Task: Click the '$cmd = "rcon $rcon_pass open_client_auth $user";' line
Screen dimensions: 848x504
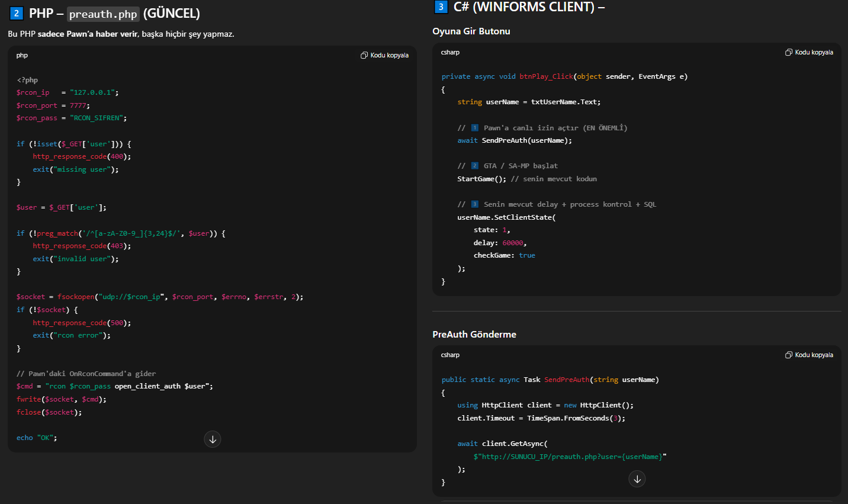Action: pos(115,386)
